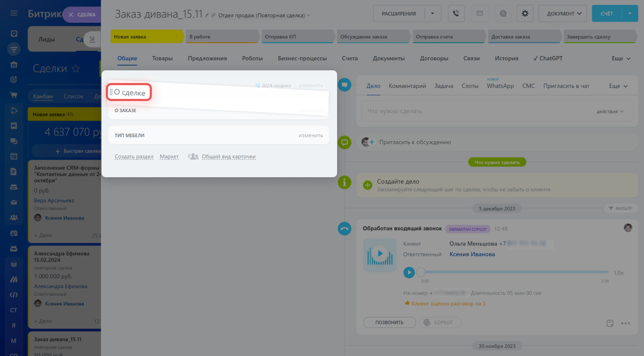Open the employees group sidebar icon
Viewport: 644px width, 356px height.
(14, 217)
